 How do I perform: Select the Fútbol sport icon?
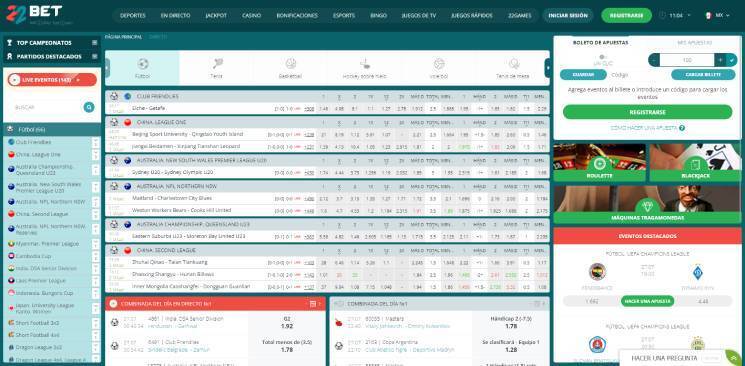(x=143, y=64)
